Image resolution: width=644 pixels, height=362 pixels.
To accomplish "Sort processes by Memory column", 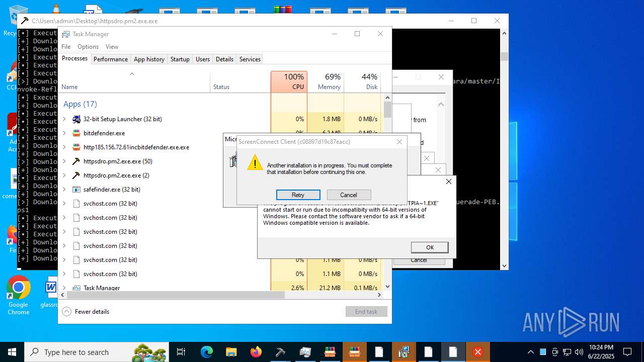I will (x=326, y=82).
